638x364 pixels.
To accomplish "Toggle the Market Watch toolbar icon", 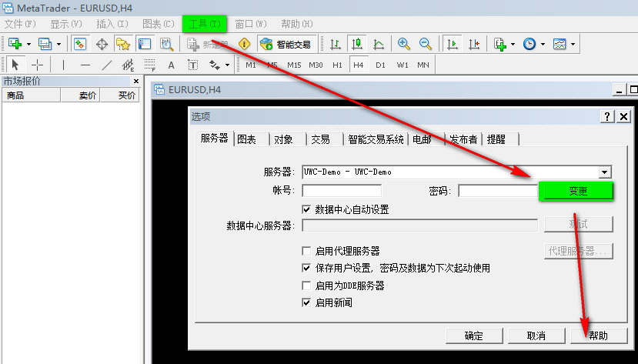I will pyautogui.click(x=80, y=44).
